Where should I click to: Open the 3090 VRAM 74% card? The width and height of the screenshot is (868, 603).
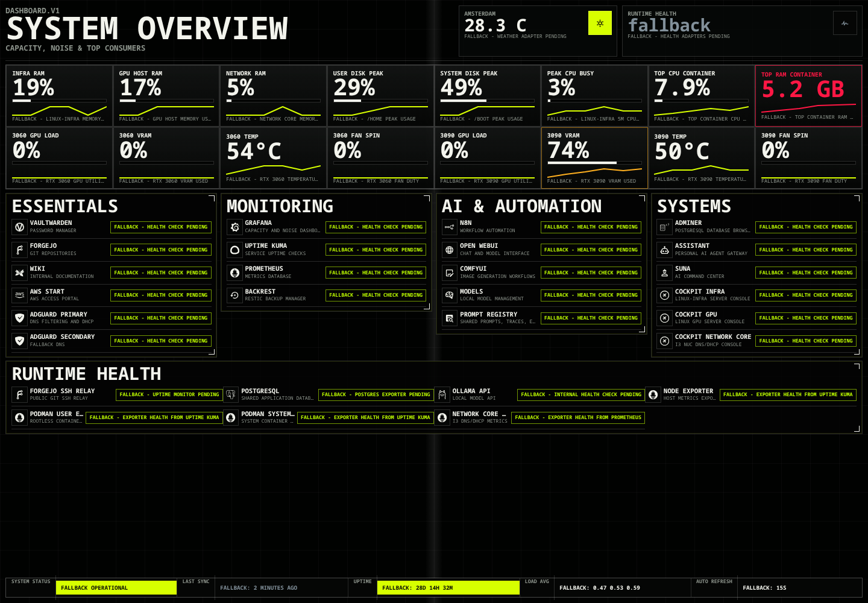click(x=594, y=158)
